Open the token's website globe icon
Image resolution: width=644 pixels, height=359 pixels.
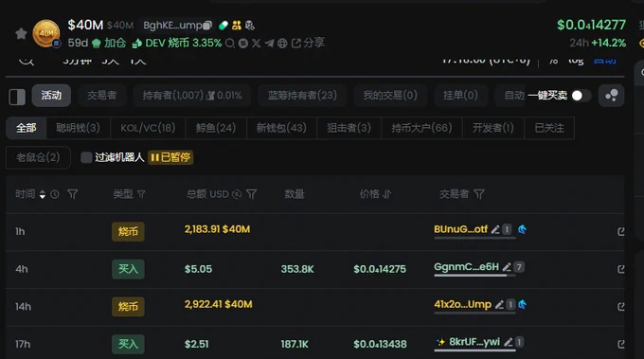282,43
